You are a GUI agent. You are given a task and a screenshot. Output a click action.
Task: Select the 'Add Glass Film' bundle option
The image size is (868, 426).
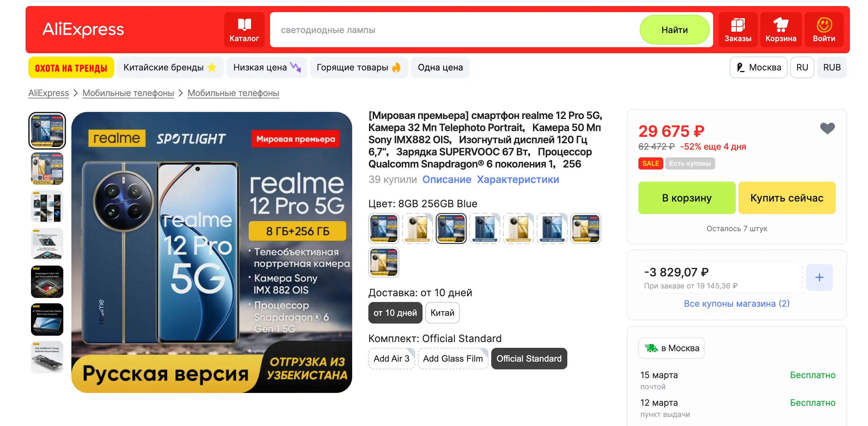click(453, 358)
